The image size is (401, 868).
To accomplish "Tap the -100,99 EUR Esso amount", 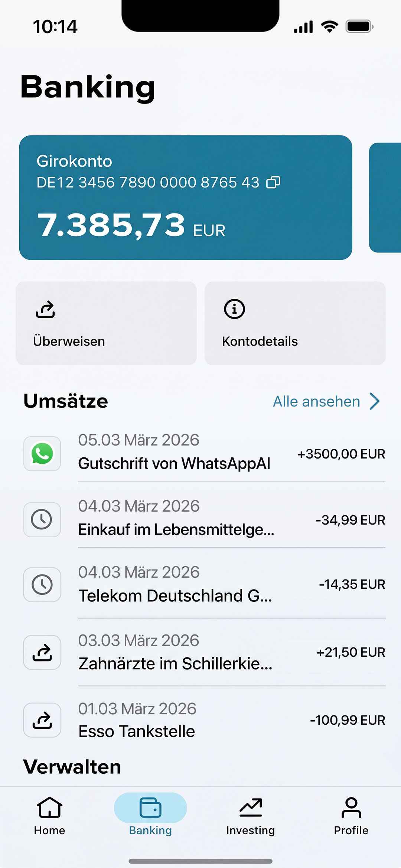I will pyautogui.click(x=348, y=720).
